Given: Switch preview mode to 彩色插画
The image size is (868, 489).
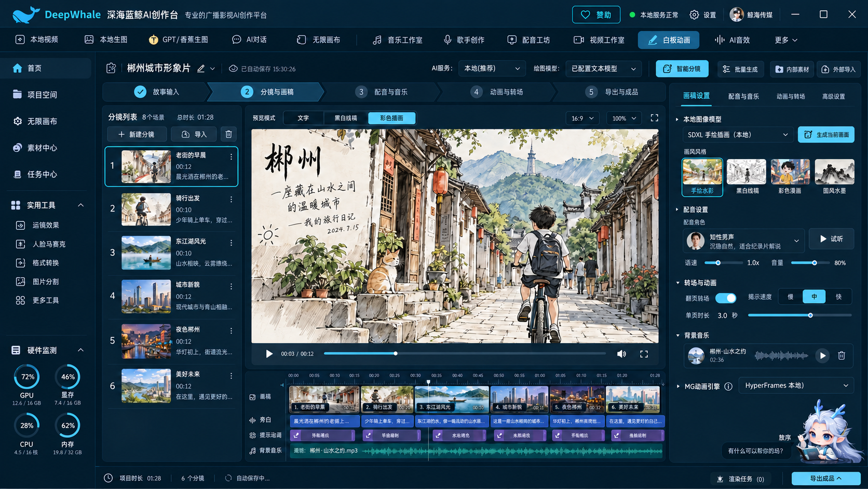Looking at the screenshot, I should pos(391,118).
